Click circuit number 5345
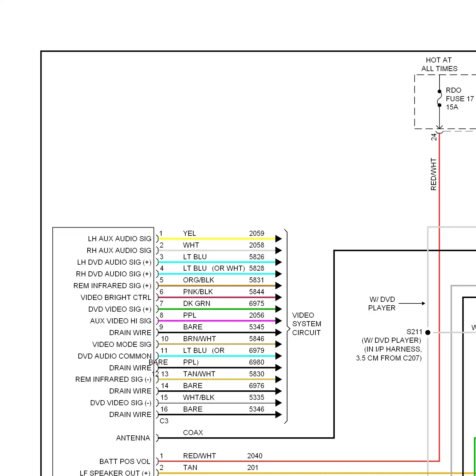The height and width of the screenshot is (476, 476). (x=256, y=327)
